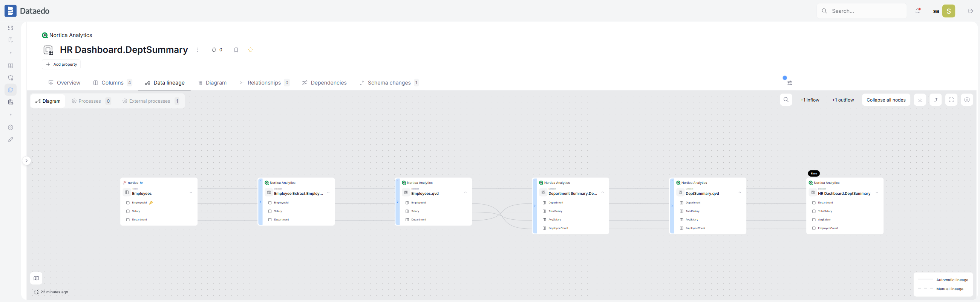The image size is (980, 302).
Task: Collapse the HR Dashboard.DeptSummary node
Action: pos(877,193)
